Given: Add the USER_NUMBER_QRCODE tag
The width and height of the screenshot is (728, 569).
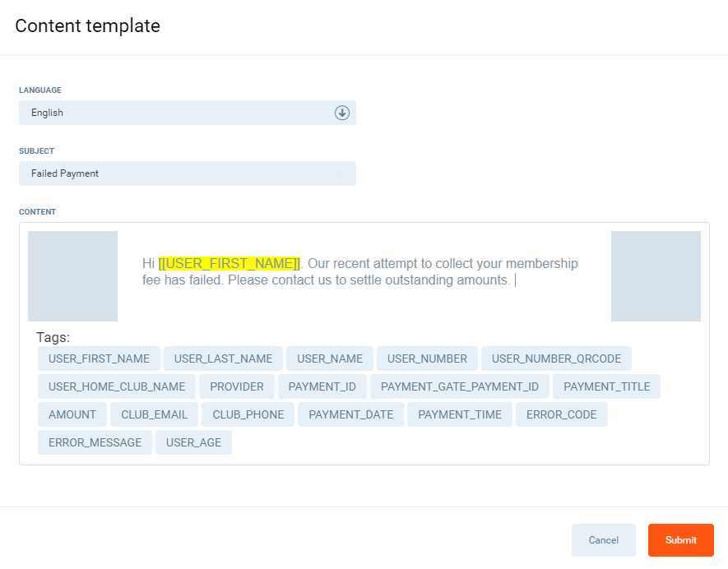Looking at the screenshot, I should point(556,359).
